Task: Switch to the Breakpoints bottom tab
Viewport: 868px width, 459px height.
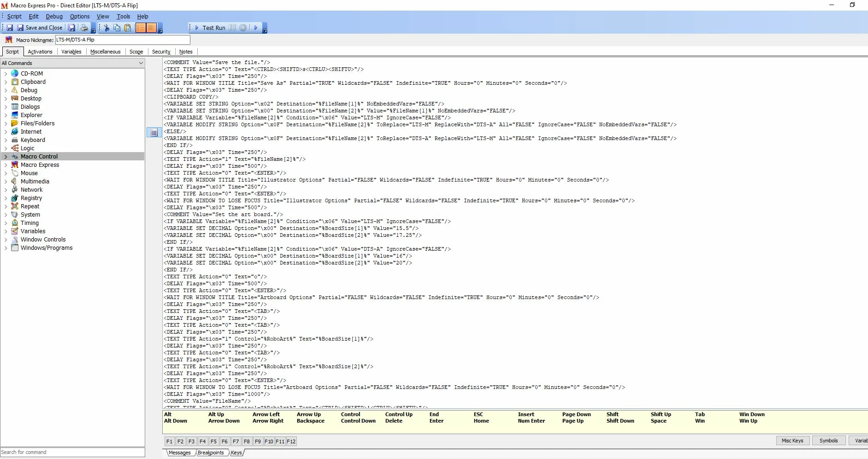Action: [211, 453]
